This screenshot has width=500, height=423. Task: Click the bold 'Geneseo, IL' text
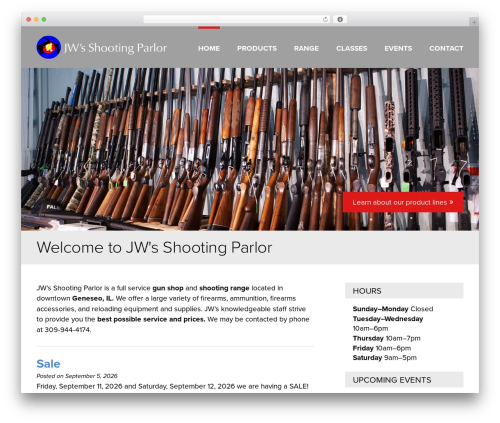tap(93, 298)
